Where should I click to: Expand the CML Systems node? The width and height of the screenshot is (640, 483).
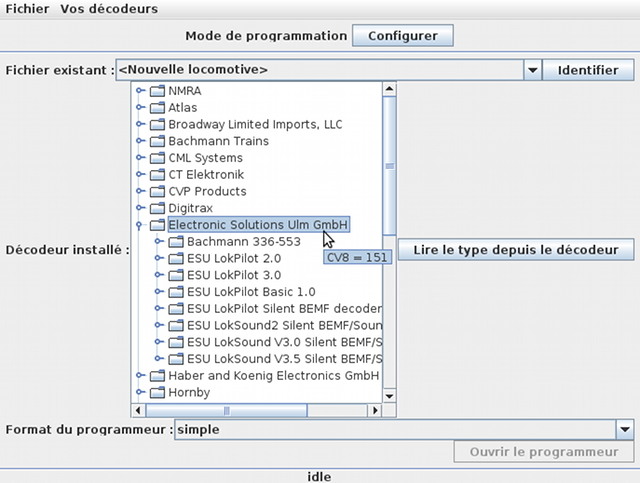140,158
